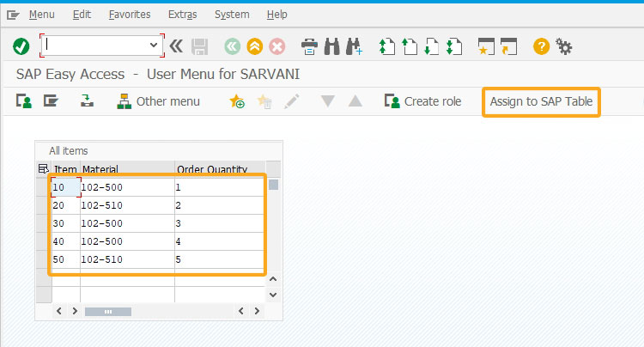The width and height of the screenshot is (644, 347).
Task: Click the Find binoculars icon
Action: (331, 46)
